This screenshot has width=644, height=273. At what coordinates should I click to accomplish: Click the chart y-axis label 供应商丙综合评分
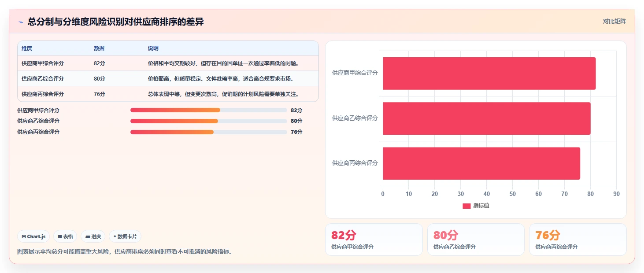[355, 163]
